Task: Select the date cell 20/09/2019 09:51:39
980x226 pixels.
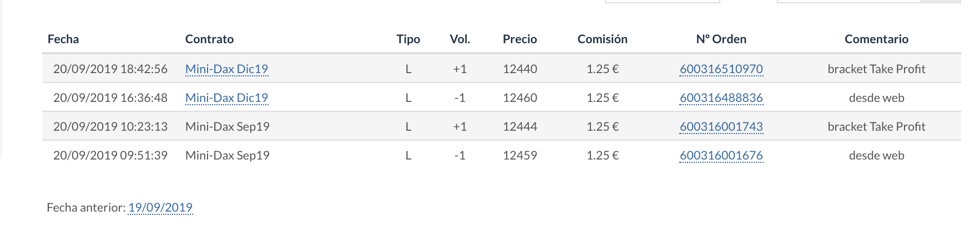Action: [x=110, y=156]
